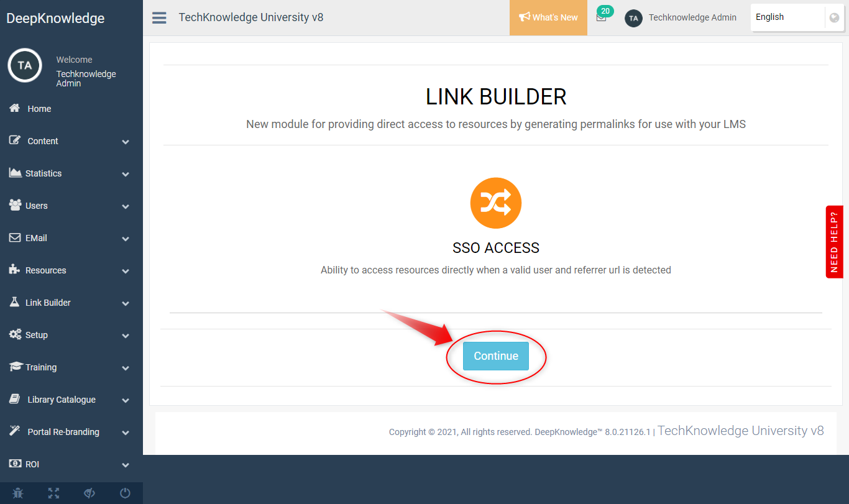
Task: Click the hamburger menu icon
Action: [x=159, y=17]
